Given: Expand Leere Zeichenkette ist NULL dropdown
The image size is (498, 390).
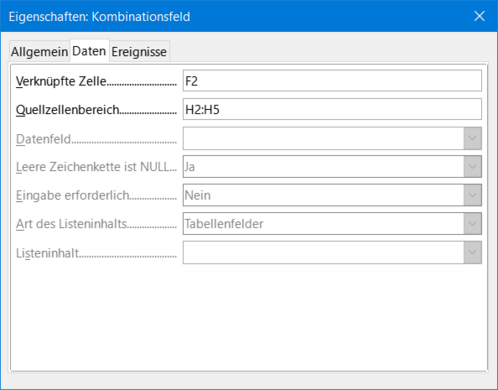Looking at the screenshot, I should click(x=472, y=166).
